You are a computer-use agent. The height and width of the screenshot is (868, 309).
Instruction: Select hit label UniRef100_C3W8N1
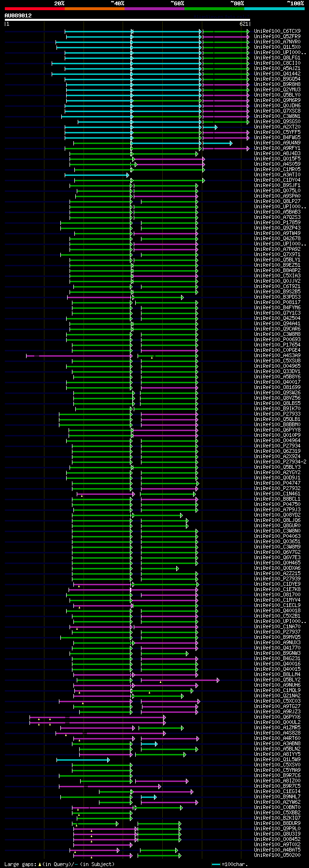pyautogui.click(x=277, y=116)
